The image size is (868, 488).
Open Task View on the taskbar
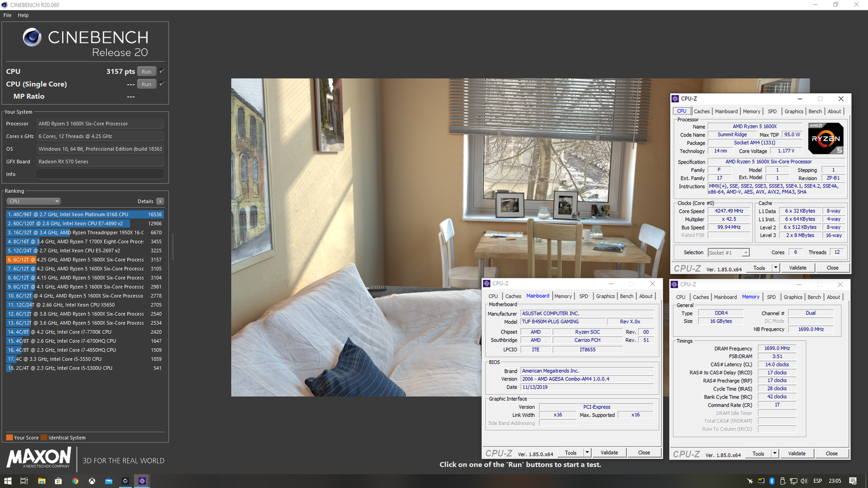[x=24, y=481]
